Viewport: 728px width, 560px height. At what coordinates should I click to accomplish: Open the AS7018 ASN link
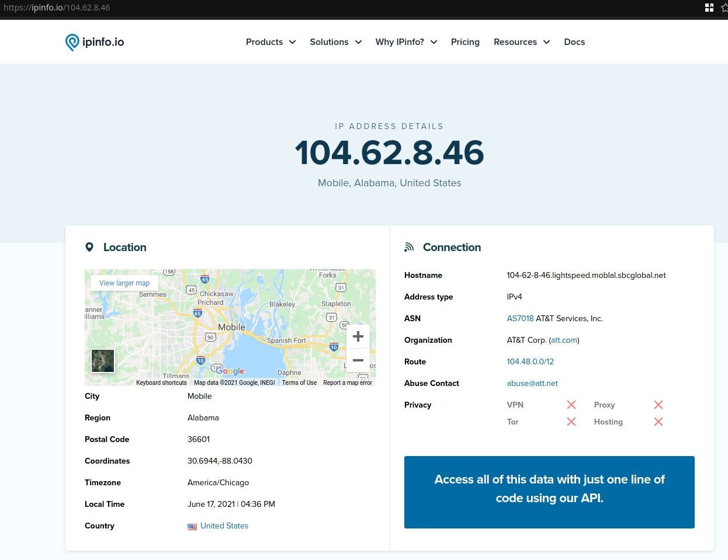[520, 318]
